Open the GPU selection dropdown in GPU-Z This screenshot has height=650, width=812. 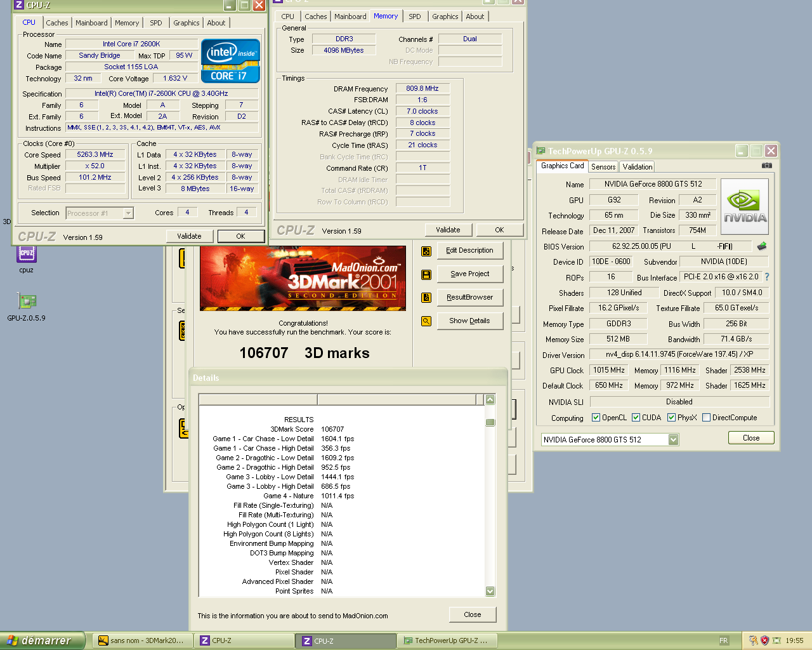[674, 439]
